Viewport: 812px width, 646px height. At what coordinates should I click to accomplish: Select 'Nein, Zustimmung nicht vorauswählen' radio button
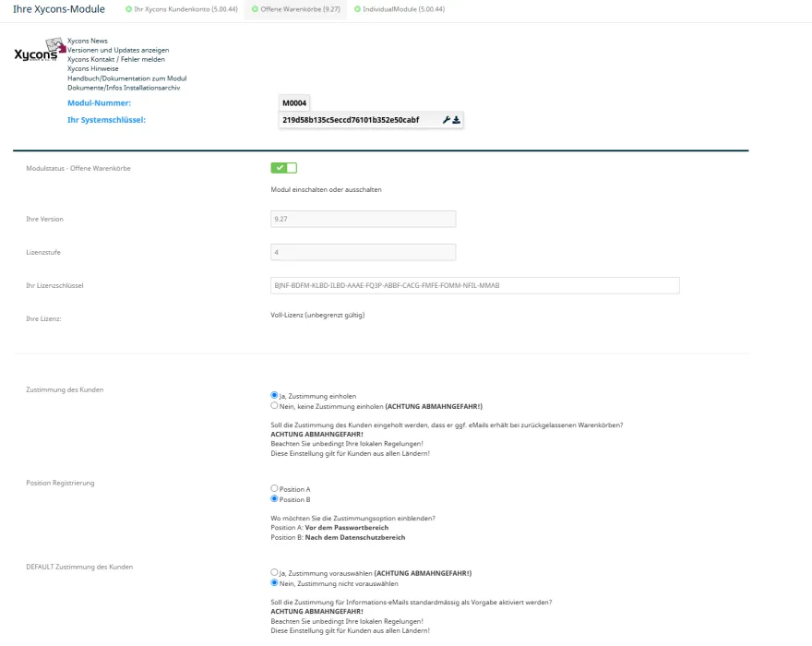point(274,583)
